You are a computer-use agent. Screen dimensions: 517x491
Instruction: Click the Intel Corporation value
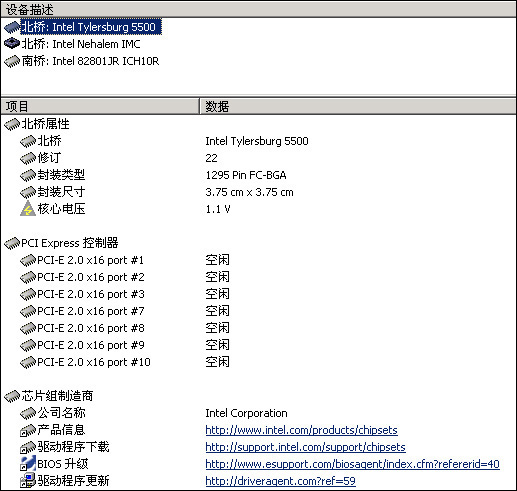(246, 413)
